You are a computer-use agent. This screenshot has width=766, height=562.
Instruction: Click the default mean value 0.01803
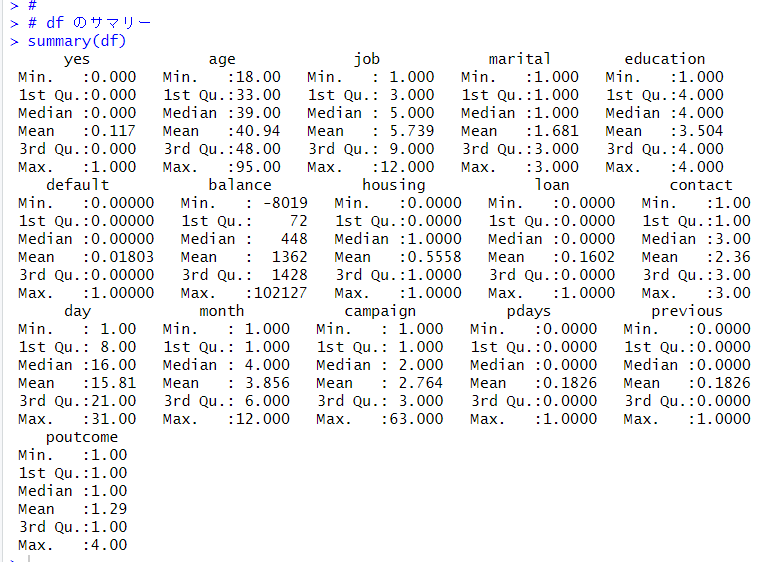point(123,257)
